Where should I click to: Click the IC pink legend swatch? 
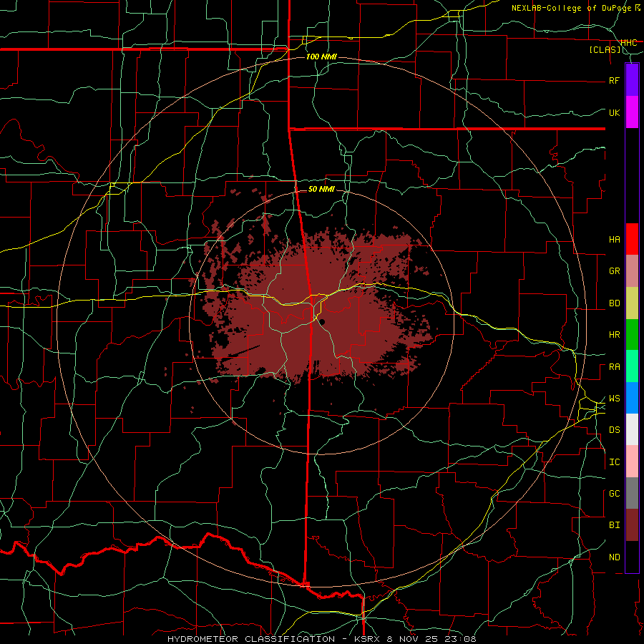(632, 462)
